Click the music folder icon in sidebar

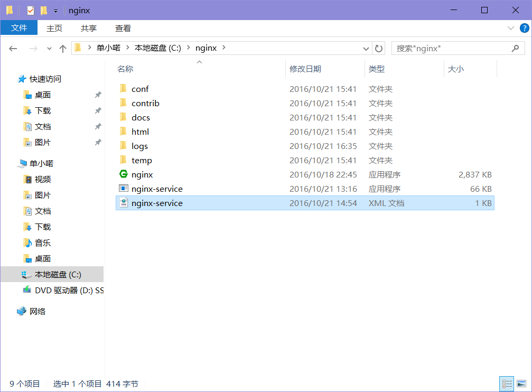coord(27,242)
